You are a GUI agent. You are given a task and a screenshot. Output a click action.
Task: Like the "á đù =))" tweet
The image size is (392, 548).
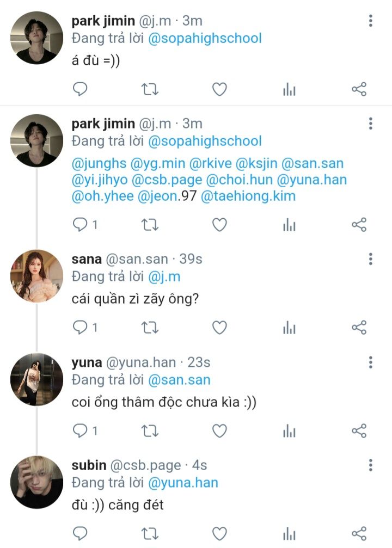click(x=219, y=89)
